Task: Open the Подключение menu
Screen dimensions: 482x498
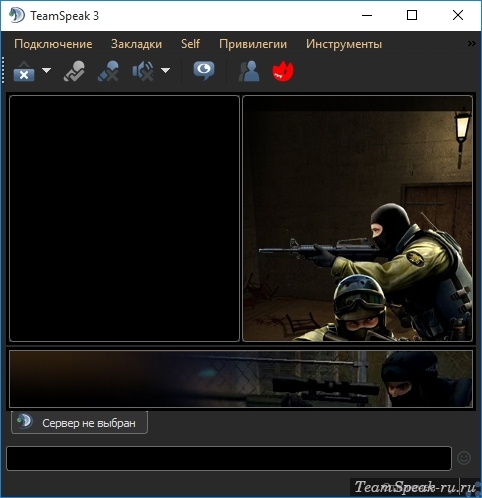Action: [x=53, y=44]
